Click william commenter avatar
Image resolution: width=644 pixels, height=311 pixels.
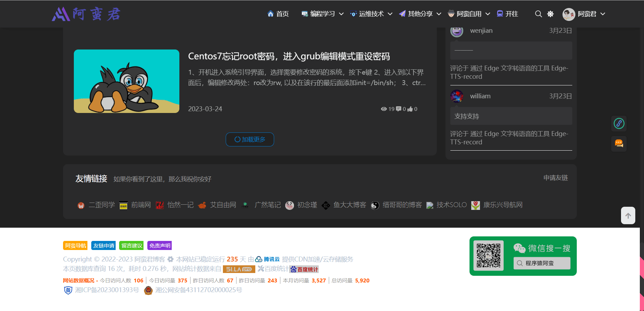[457, 96]
